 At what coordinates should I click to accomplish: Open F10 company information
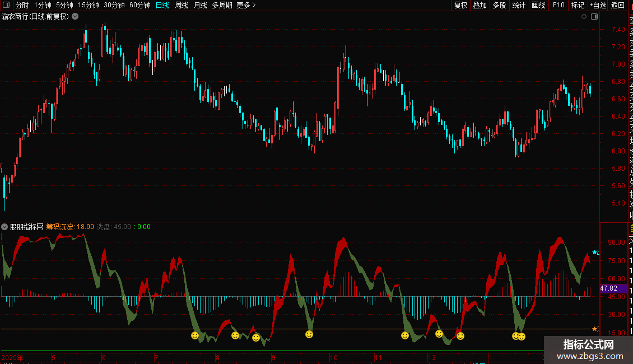[x=558, y=5]
